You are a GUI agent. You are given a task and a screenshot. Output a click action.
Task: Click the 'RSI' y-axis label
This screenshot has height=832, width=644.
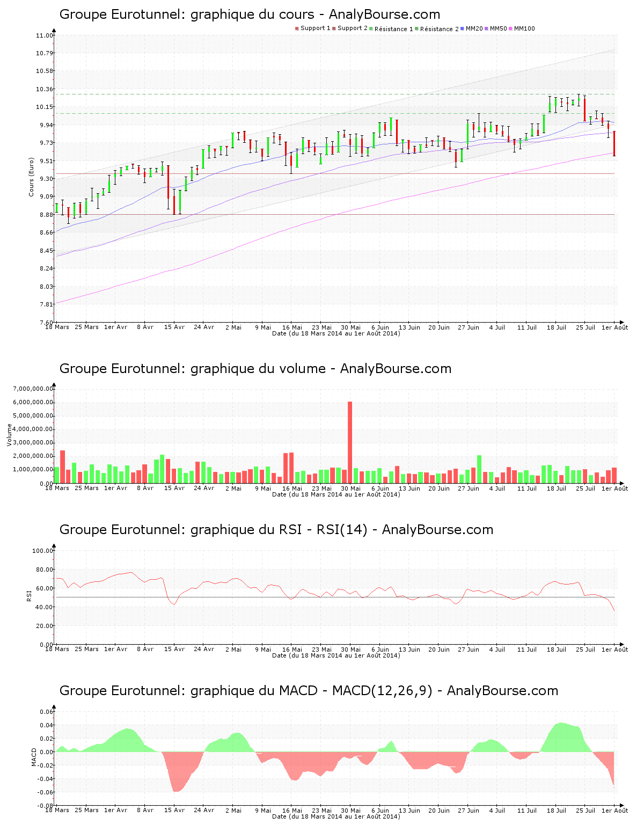pos(29,595)
